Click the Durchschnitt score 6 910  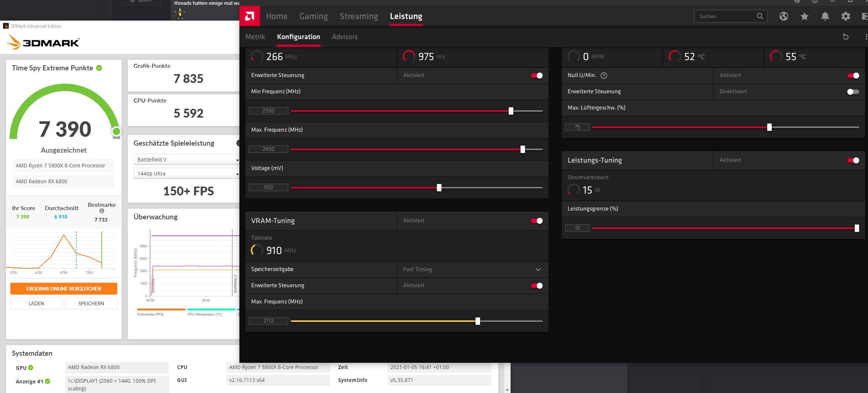point(61,217)
